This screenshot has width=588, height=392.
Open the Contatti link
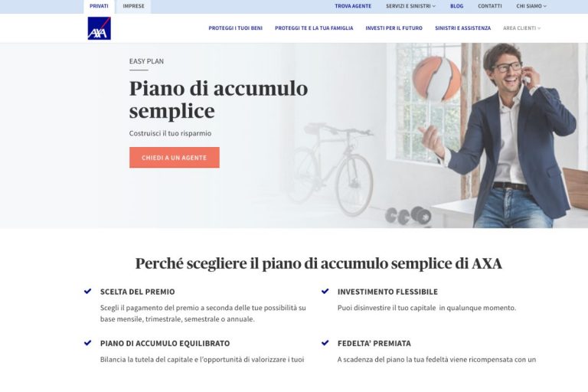[490, 6]
